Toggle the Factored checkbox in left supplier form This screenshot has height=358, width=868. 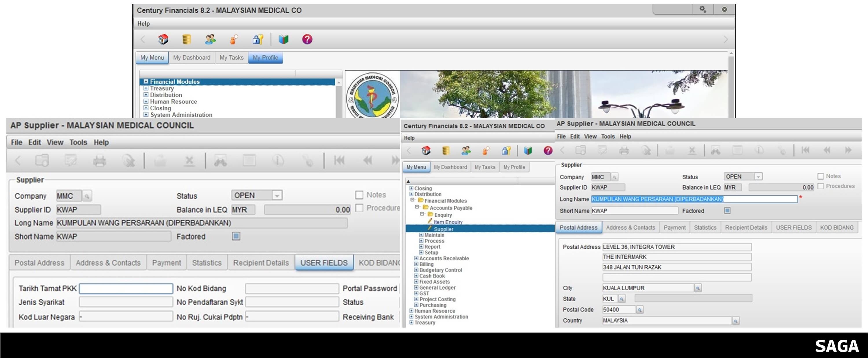[x=236, y=236]
